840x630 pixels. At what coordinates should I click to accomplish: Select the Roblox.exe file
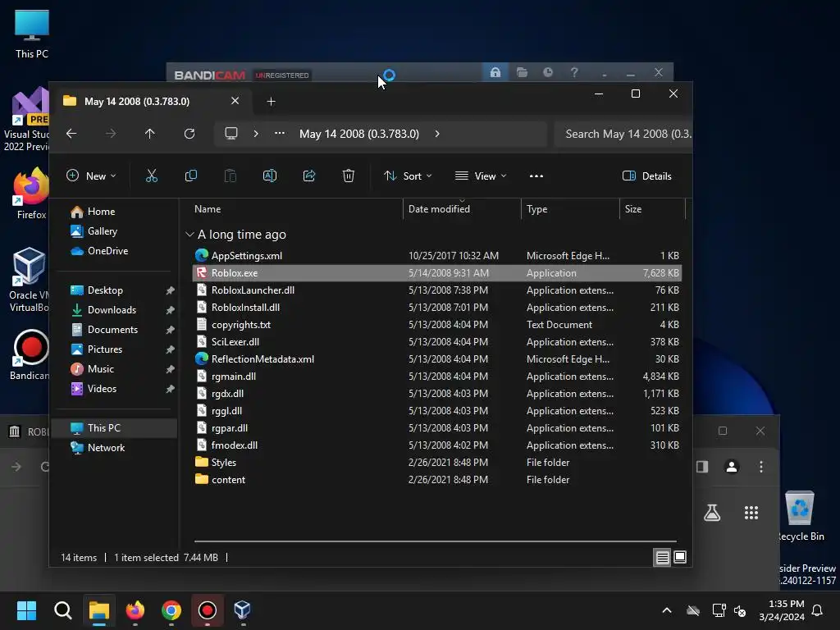pyautogui.click(x=436, y=272)
